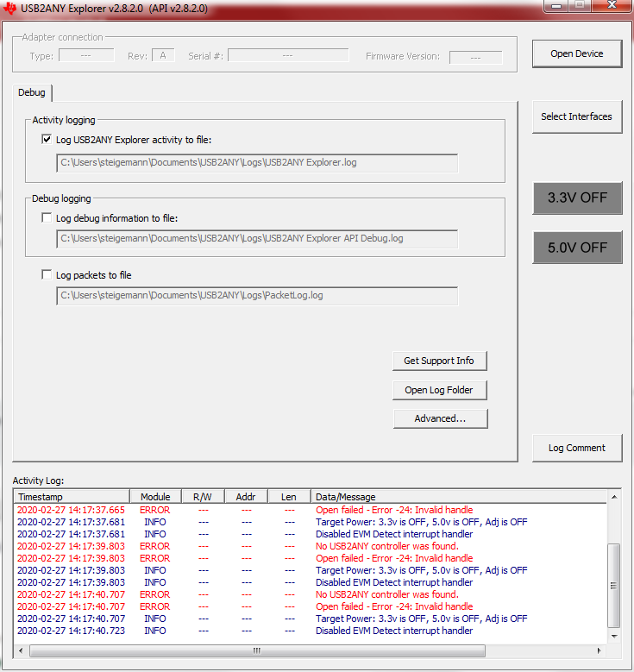Click the Data/Message column header
This screenshot has height=672, width=634.
click(x=459, y=497)
